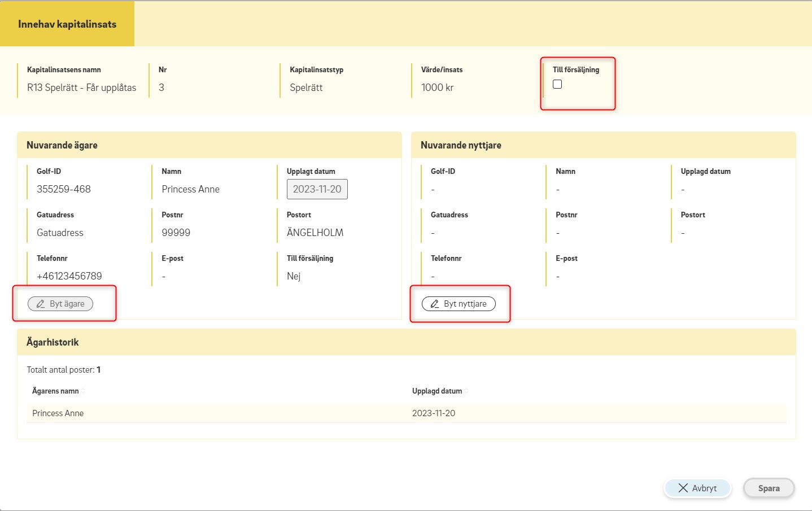Click the name R13 Spelrätt - Får upplåtas

(82, 88)
